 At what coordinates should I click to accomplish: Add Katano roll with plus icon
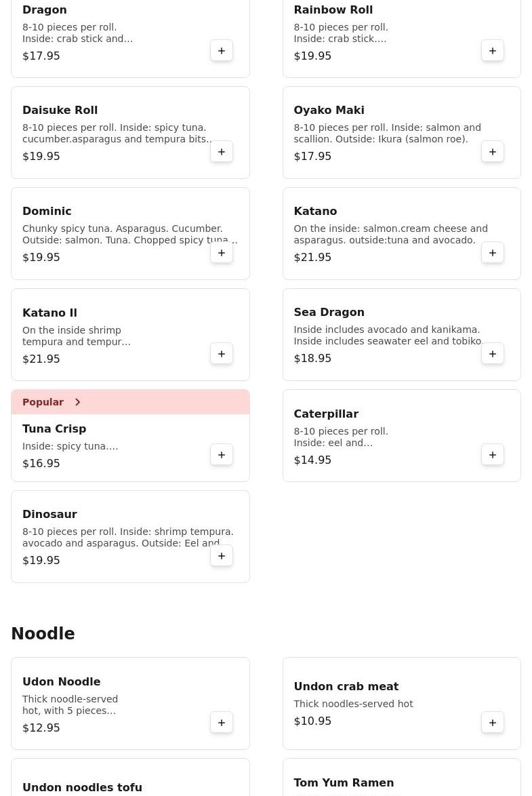pyautogui.click(x=493, y=253)
